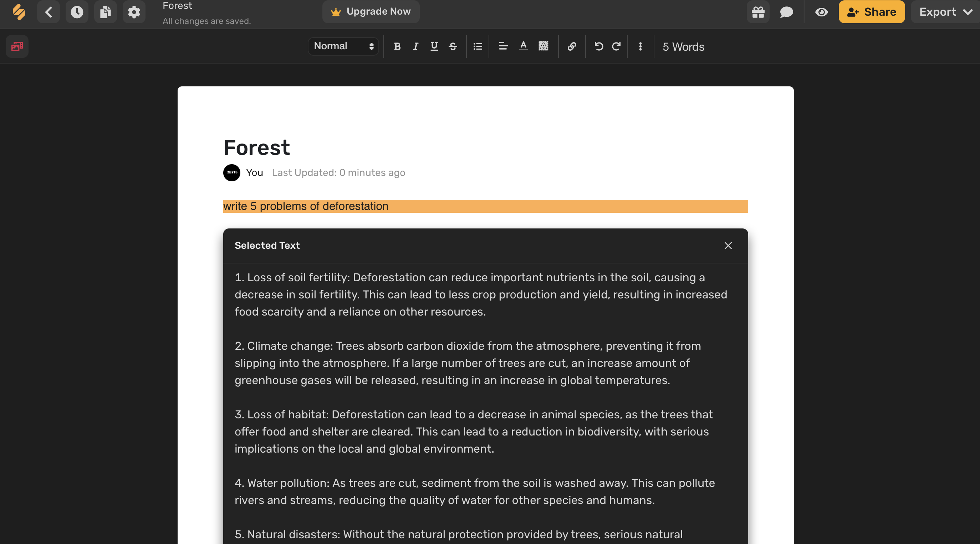Toggle the bulleted list
The image size is (980, 544).
[478, 46]
